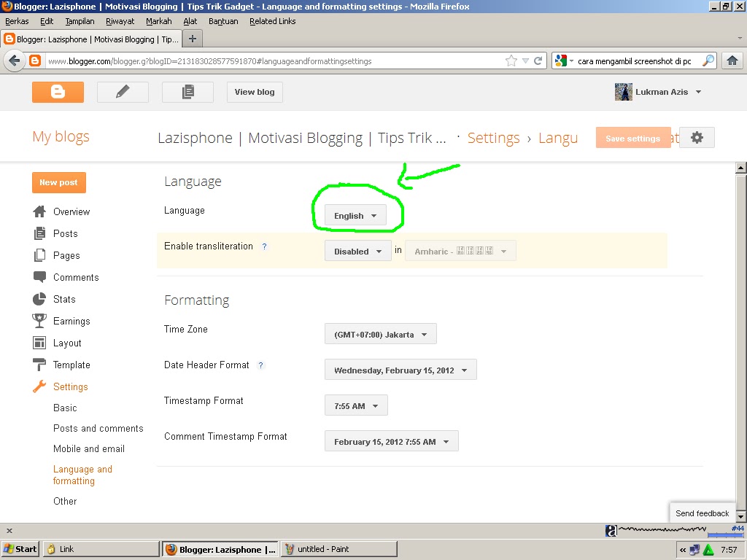Open search engine selector dropdown
Screen dimensions: 747x560
point(564,61)
